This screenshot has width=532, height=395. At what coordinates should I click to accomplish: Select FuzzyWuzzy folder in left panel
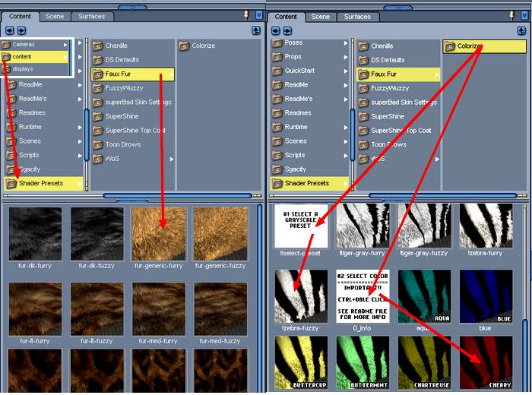click(133, 88)
